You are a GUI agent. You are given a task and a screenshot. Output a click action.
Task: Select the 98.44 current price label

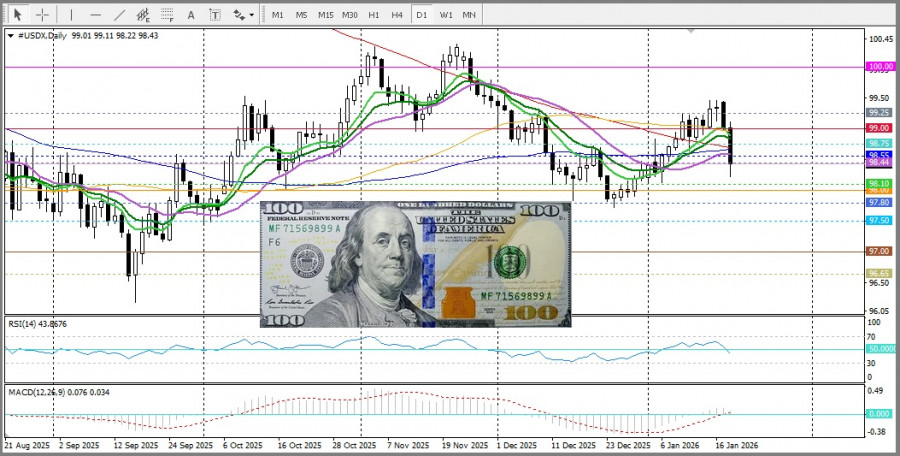(x=880, y=163)
